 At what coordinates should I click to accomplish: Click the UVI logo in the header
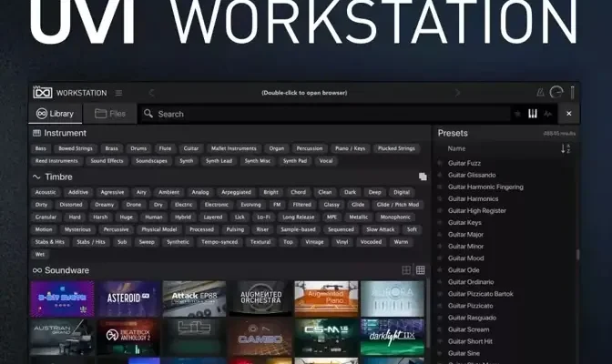click(x=43, y=92)
